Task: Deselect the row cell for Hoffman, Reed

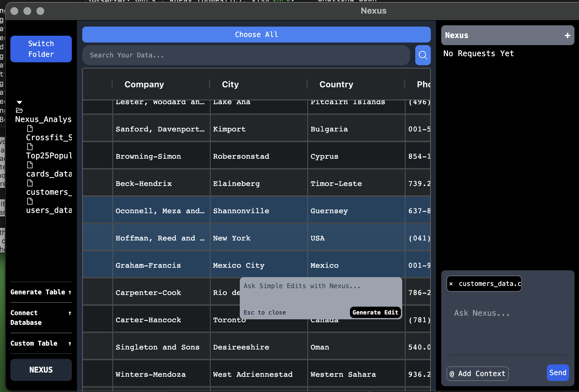Action: click(98, 238)
